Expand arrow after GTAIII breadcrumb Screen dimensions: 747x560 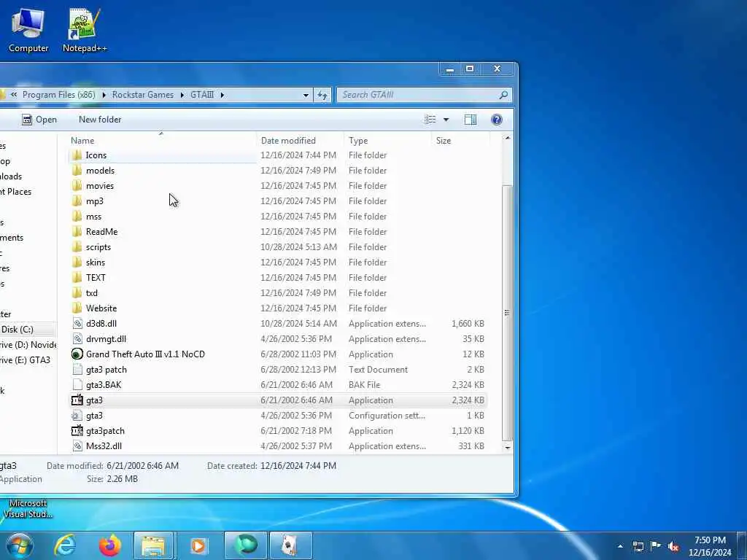pos(222,96)
